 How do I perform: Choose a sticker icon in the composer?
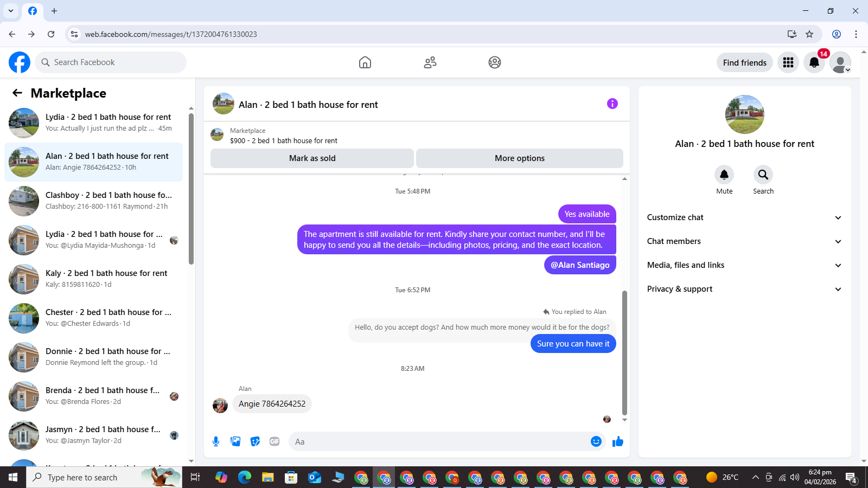(x=255, y=441)
